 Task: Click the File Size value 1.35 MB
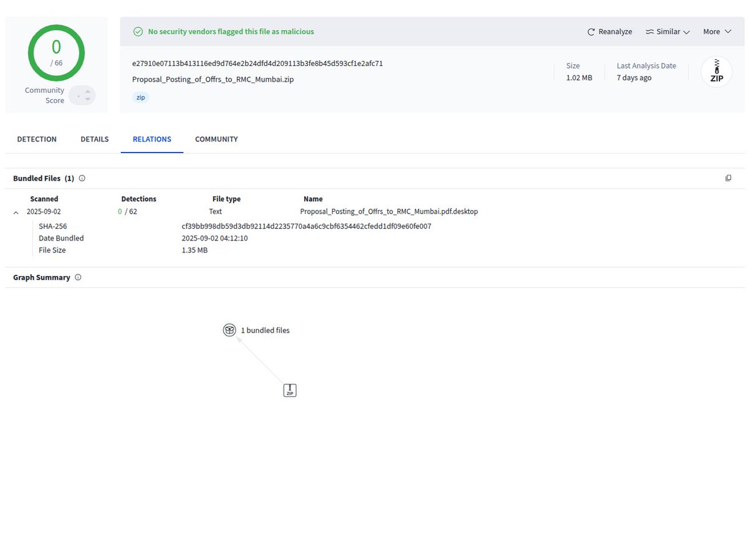click(194, 250)
